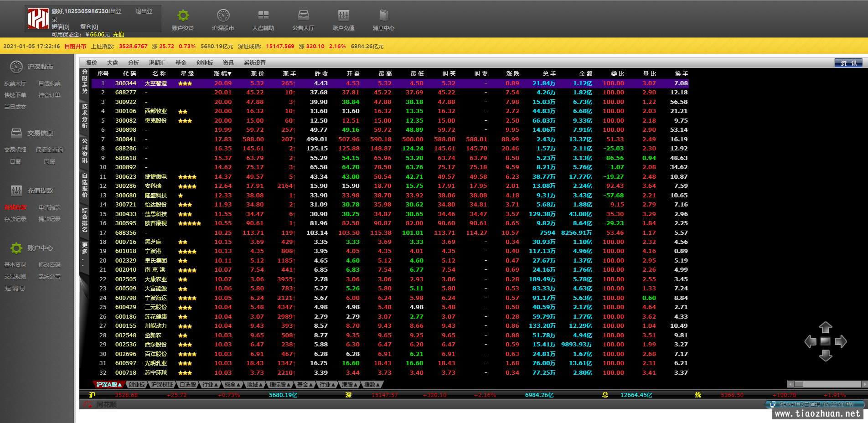The image size is (868, 423).
Task: Click the yellow 充值 link
Action: [x=119, y=34]
